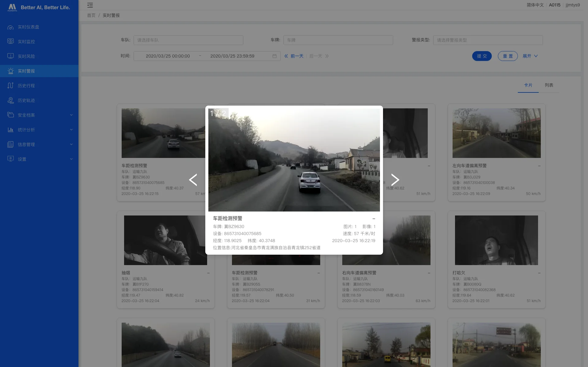Open 历史行程 trip history in sidebar

click(x=26, y=86)
